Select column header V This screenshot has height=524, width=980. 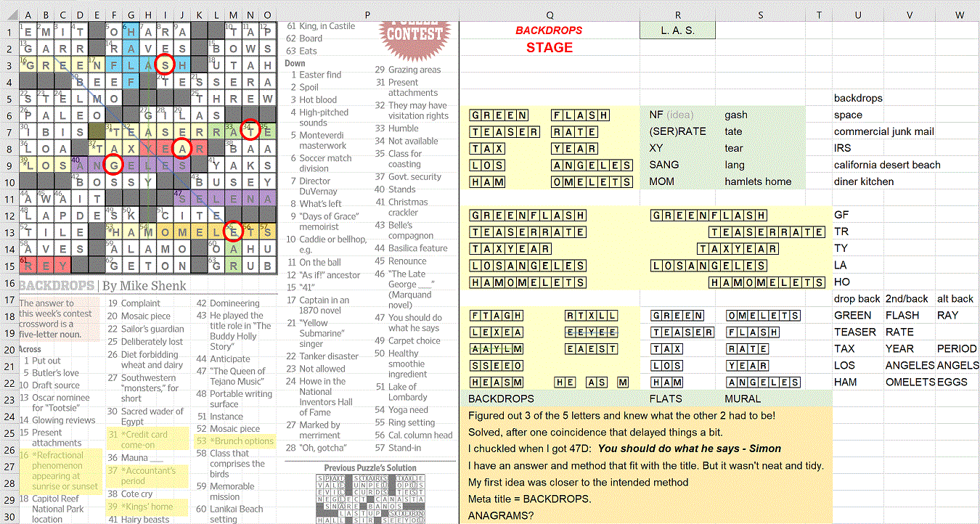[x=909, y=15]
